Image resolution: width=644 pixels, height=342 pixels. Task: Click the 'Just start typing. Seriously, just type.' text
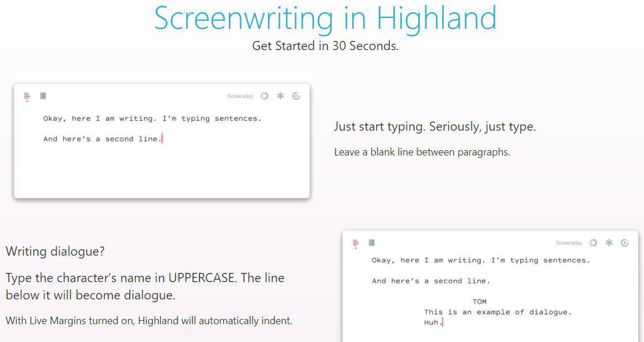tap(435, 126)
